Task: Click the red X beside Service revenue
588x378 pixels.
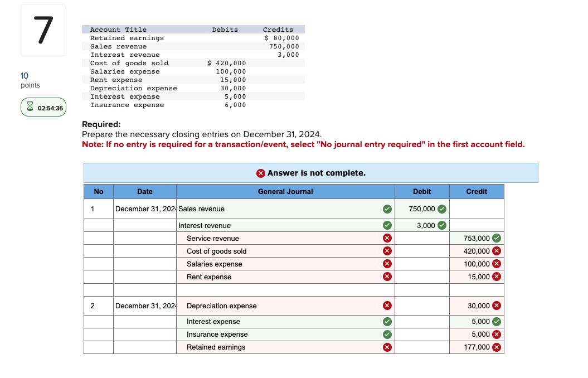Action: (386, 238)
